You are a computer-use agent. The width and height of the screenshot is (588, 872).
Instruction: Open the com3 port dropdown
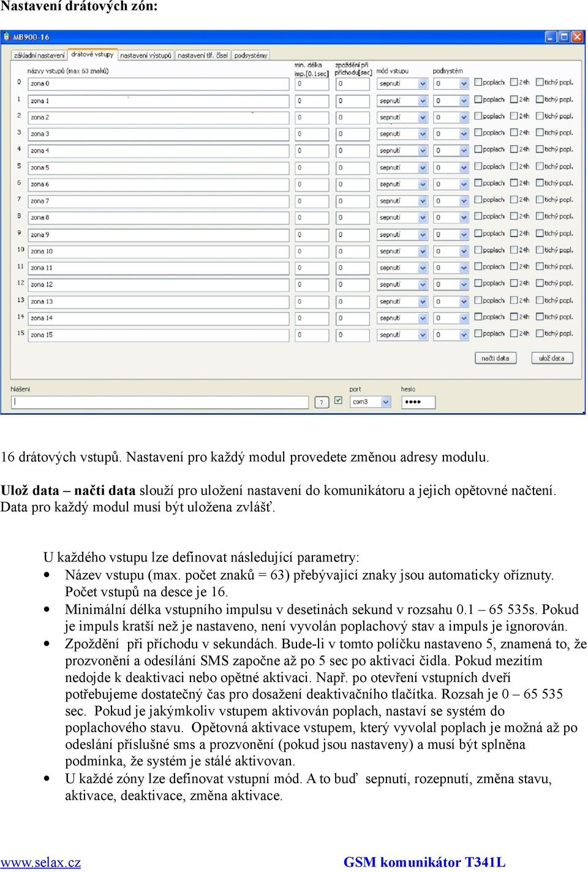click(x=370, y=402)
